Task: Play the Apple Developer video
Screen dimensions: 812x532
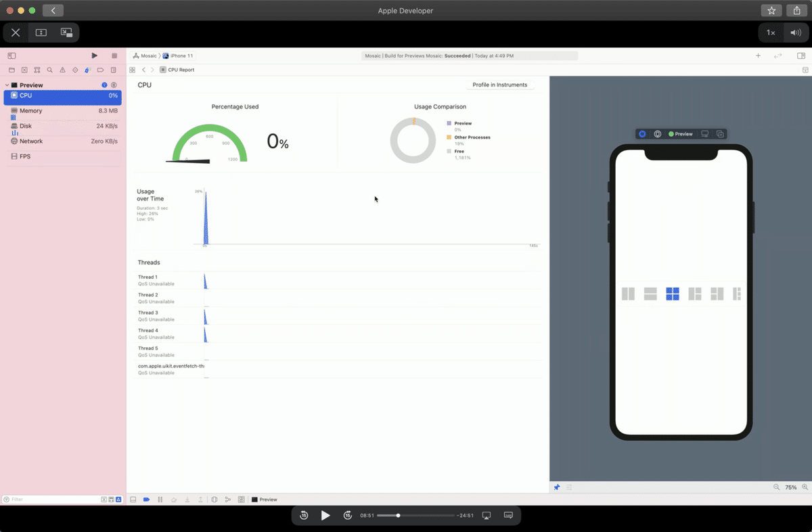Action: [x=325, y=516]
